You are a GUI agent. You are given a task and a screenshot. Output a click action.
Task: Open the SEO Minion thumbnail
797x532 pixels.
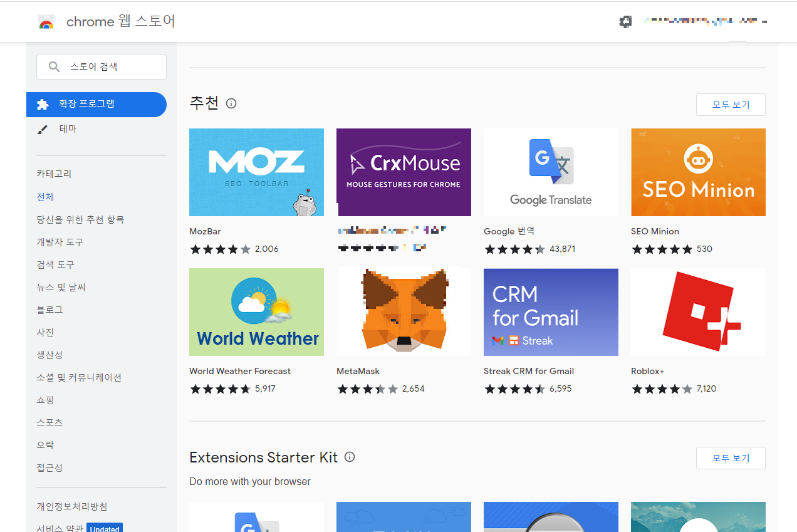coord(698,172)
